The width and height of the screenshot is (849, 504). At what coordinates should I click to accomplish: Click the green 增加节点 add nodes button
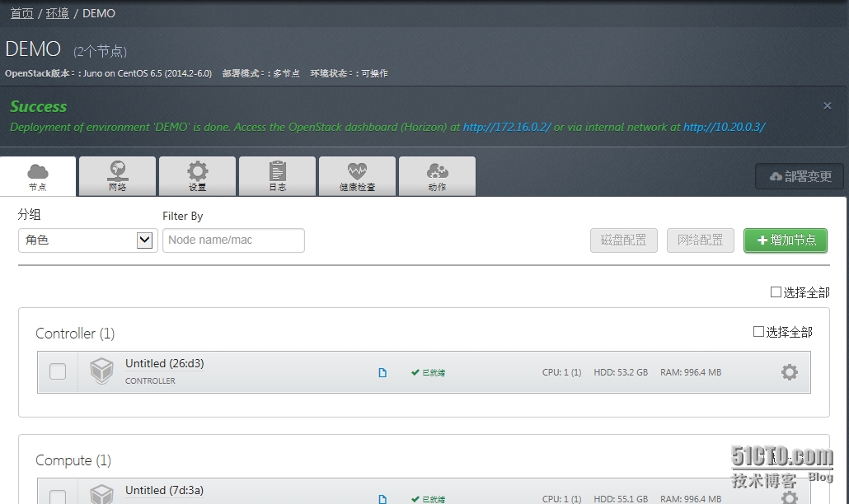click(x=785, y=240)
